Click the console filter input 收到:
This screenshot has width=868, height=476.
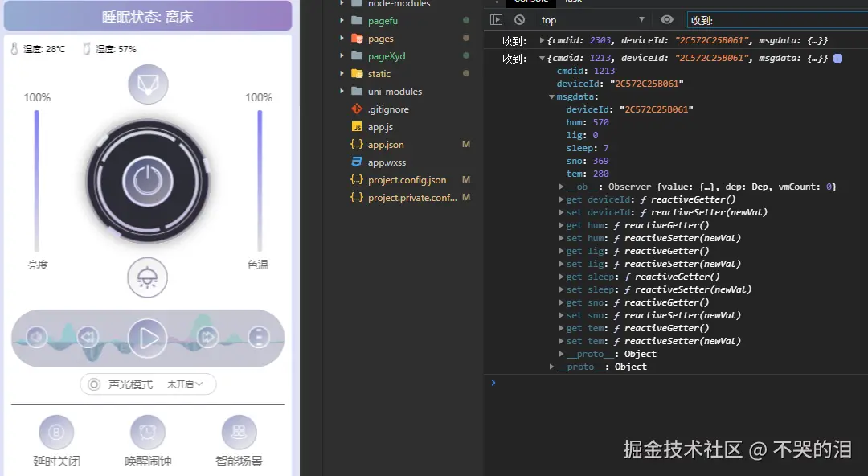(777, 20)
